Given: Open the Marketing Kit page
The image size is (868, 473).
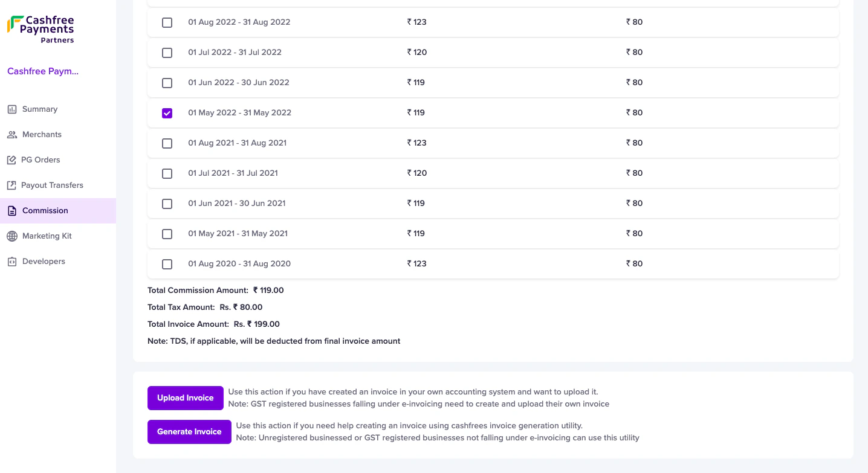Looking at the screenshot, I should click(47, 236).
